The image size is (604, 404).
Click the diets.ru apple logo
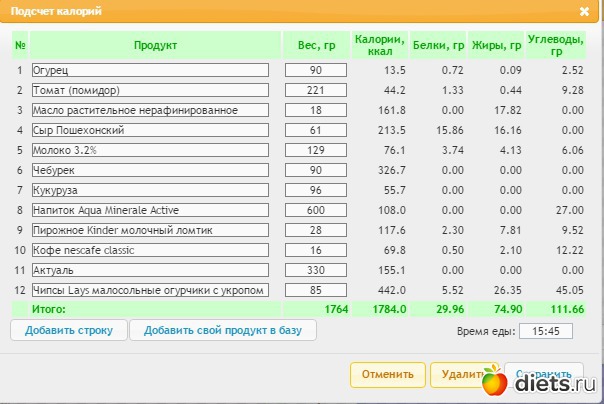tap(494, 381)
